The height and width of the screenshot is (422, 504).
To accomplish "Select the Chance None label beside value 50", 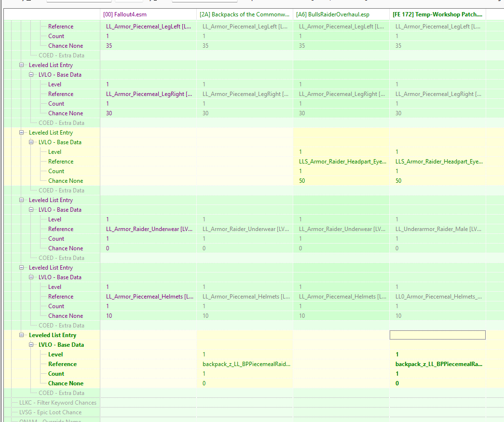I will (66, 181).
